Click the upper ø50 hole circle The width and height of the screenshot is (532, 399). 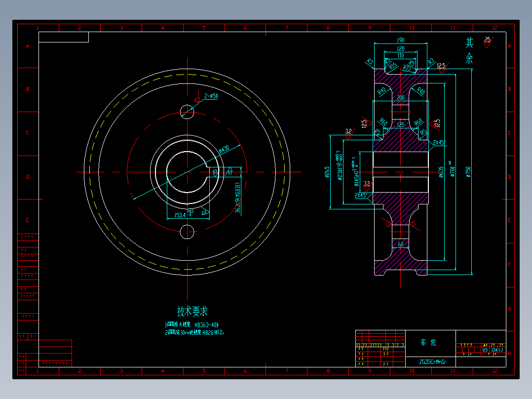tap(187, 112)
